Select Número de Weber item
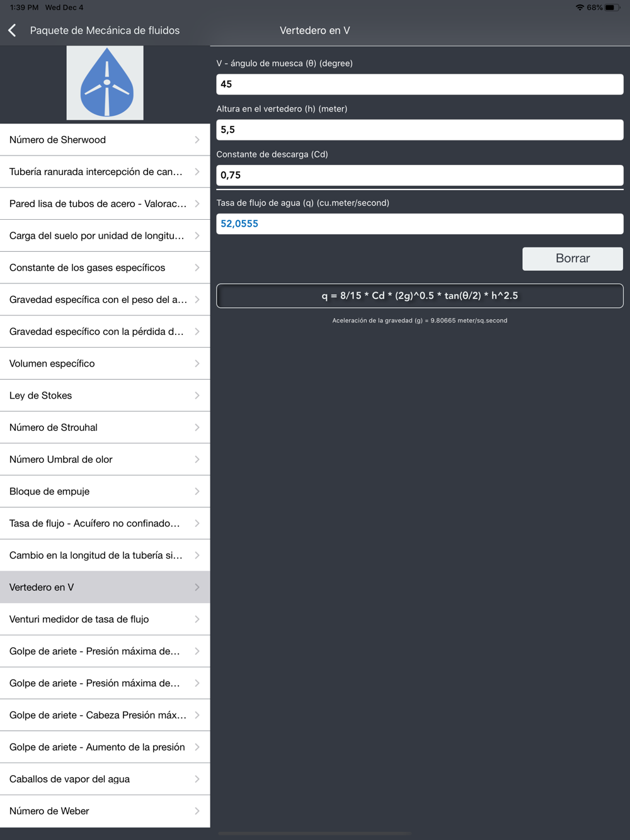Screen dimensions: 630x840 click(105, 812)
